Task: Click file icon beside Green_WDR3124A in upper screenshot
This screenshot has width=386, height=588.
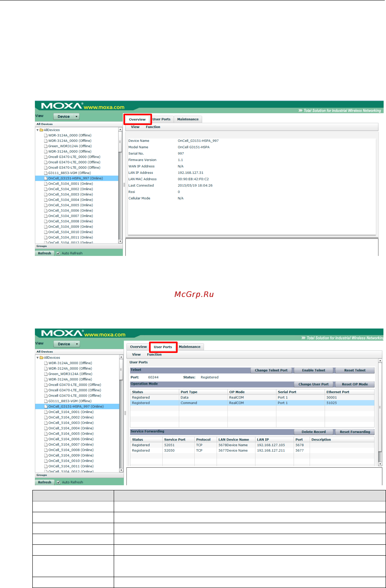Action: 46,146
